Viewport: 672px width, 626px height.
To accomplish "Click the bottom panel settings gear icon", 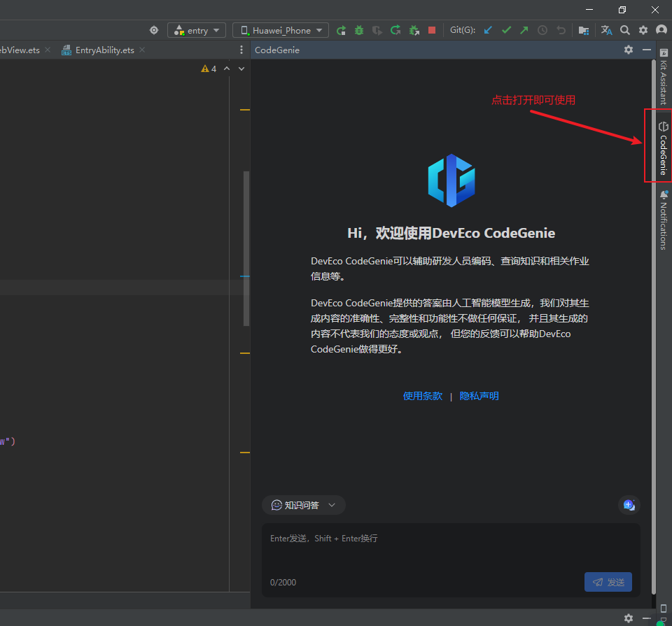I will click(629, 618).
